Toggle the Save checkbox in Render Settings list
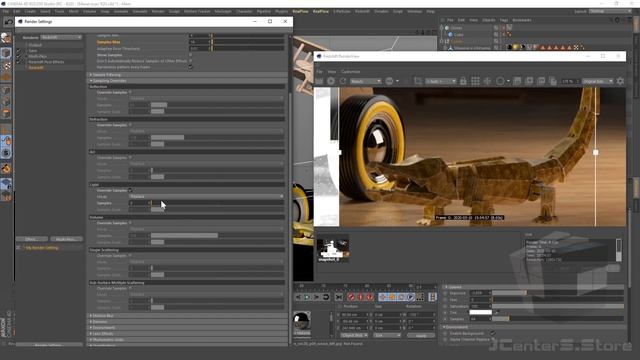The height and width of the screenshot is (360, 640). (18, 51)
